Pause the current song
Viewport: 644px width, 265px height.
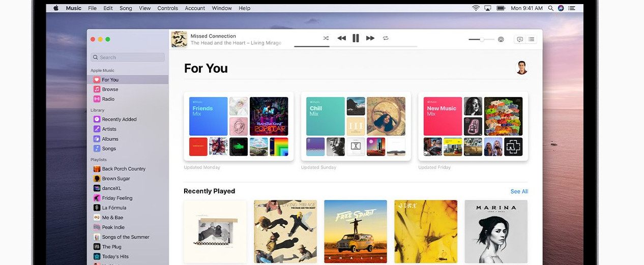(x=356, y=38)
